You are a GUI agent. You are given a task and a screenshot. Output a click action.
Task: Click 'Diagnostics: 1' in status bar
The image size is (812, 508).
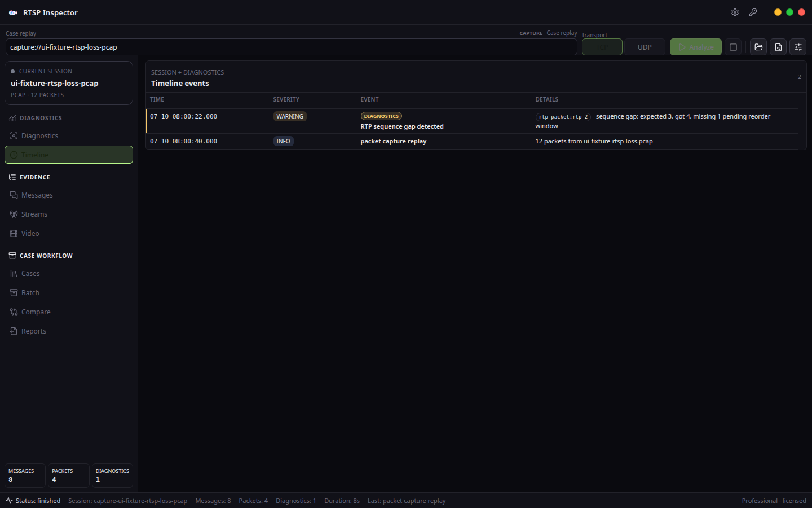[296, 501]
